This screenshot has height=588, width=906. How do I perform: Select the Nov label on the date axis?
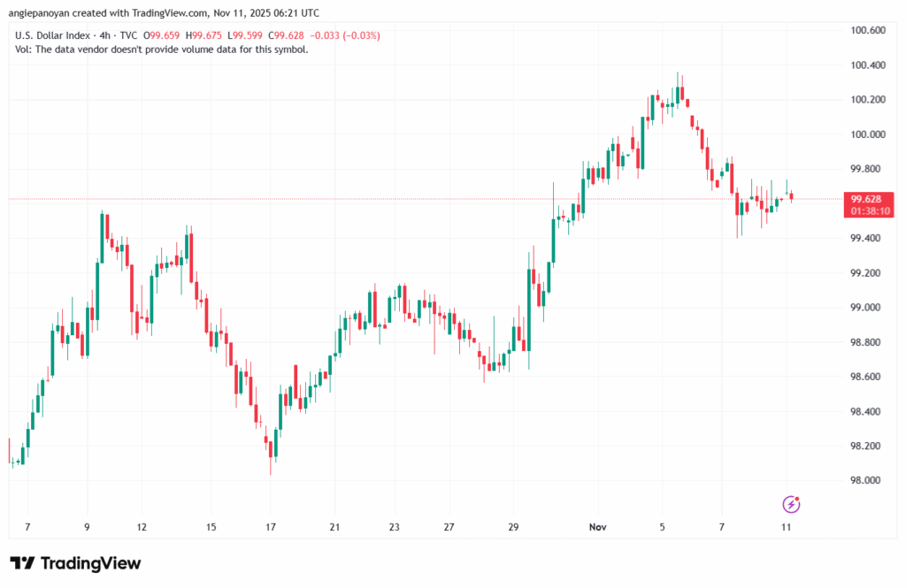click(x=597, y=527)
